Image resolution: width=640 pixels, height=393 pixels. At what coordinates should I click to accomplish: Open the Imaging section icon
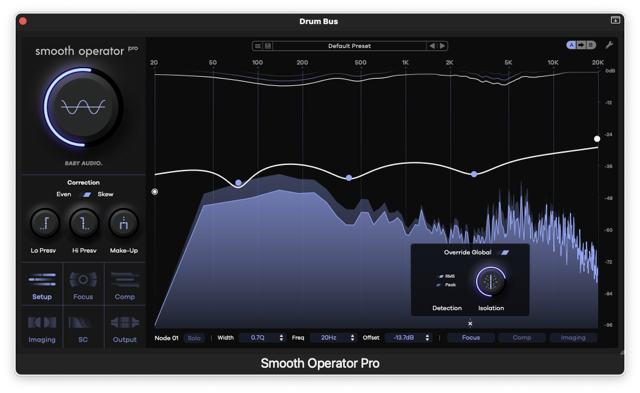42,322
